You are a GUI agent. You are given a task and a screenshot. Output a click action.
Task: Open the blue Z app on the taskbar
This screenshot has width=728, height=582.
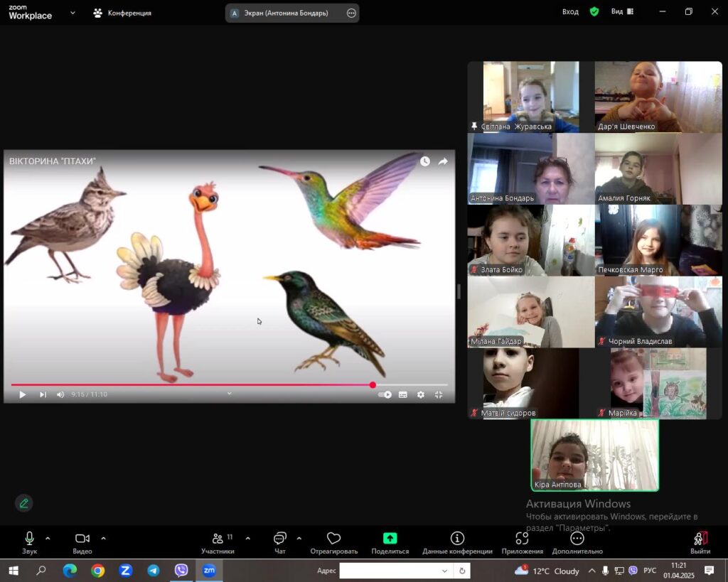[x=125, y=571]
